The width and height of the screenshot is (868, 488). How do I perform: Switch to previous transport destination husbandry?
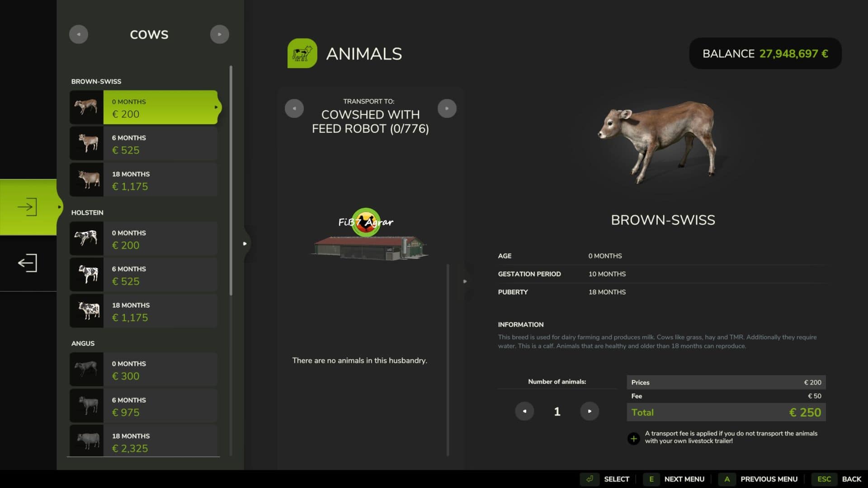[294, 108]
